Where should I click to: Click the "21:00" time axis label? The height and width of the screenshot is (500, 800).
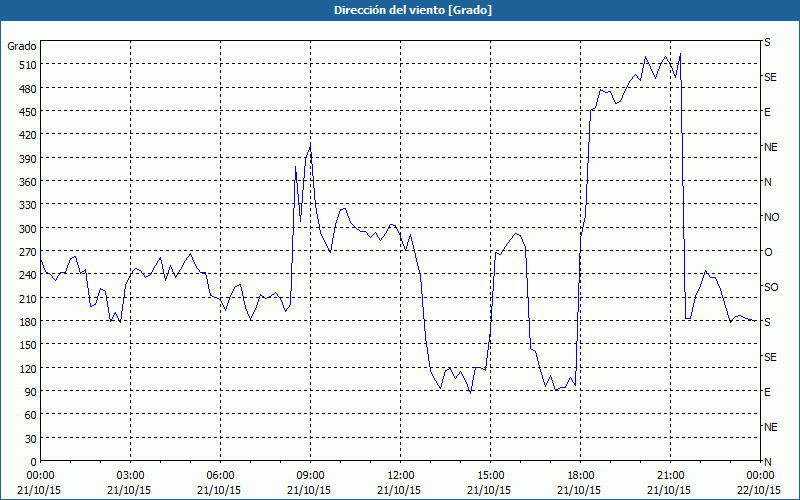pos(671,476)
